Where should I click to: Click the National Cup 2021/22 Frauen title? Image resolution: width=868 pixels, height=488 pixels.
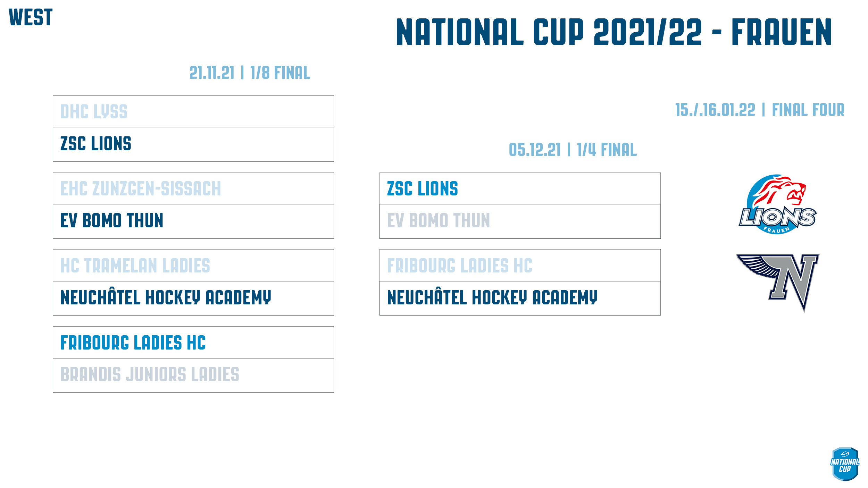click(614, 32)
